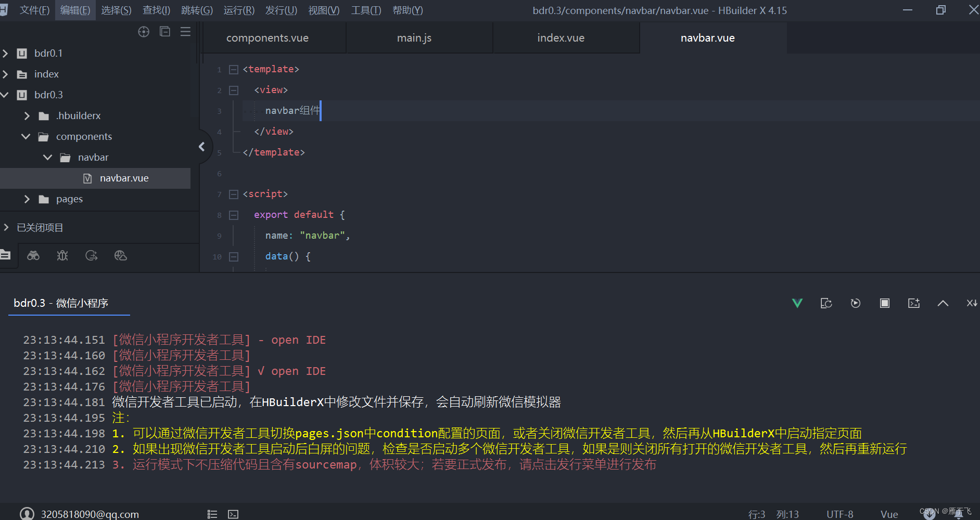Open the 视图(V) menu
980x520 pixels.
[324, 10]
